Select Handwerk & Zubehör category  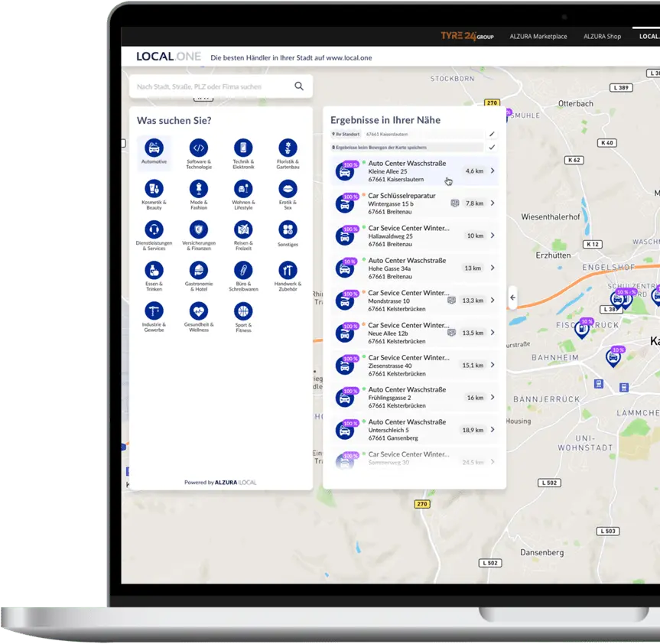288,270
